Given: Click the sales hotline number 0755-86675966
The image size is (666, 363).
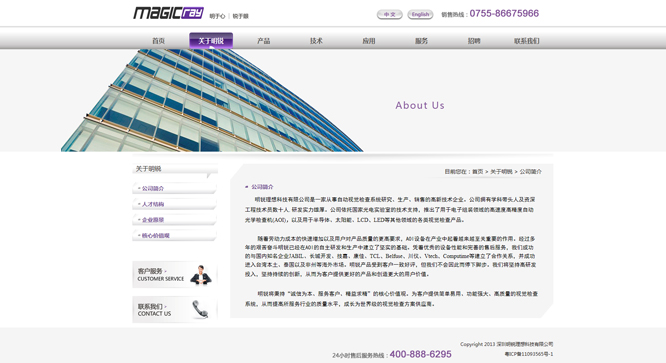Looking at the screenshot, I should point(504,14).
